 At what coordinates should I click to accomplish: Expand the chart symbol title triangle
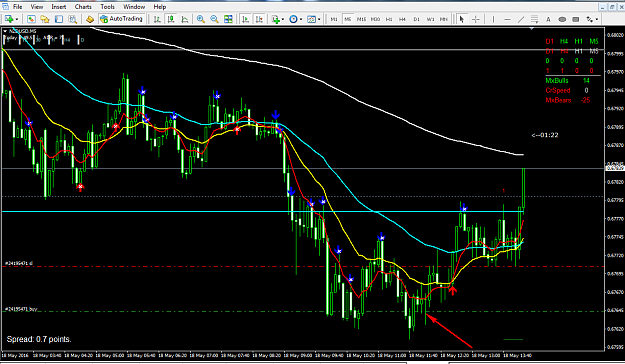click(5, 31)
